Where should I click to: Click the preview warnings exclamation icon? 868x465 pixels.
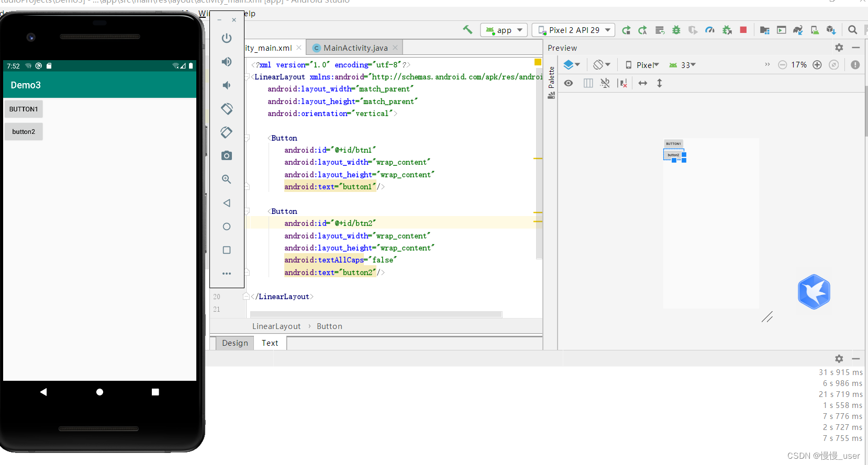click(855, 65)
